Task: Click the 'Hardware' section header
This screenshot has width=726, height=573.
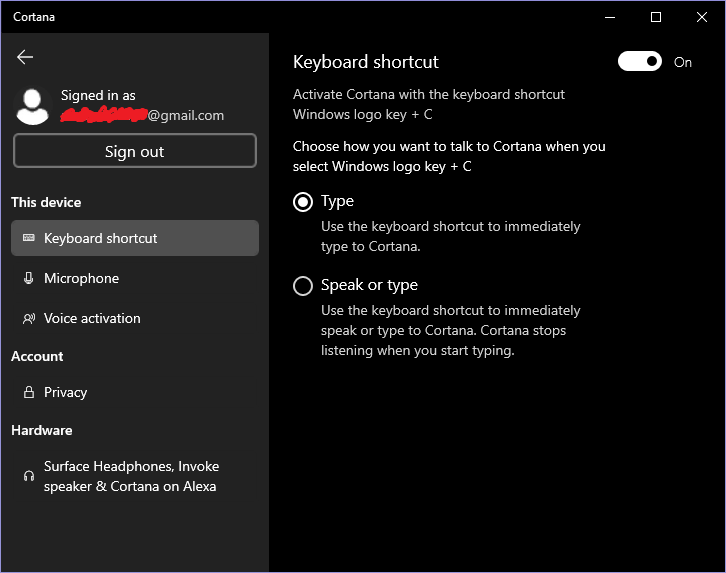Action: pyautogui.click(x=42, y=430)
